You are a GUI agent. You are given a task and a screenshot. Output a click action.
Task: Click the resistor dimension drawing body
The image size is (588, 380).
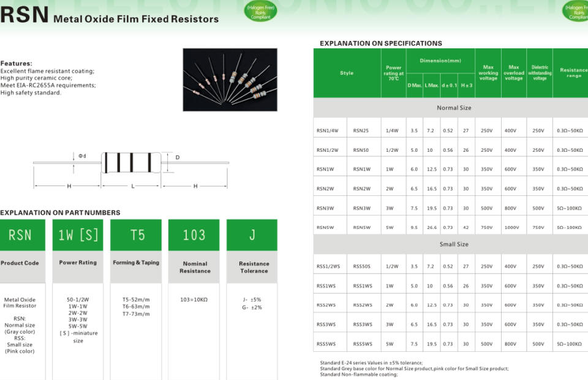[131, 163]
